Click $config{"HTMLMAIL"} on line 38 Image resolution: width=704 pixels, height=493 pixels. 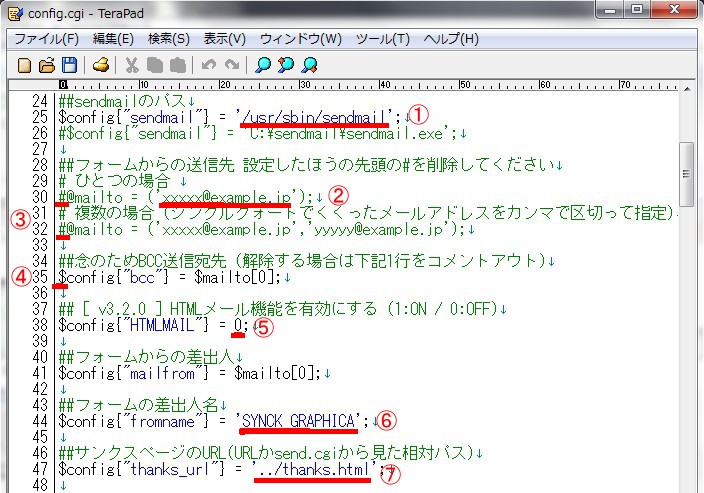click(x=133, y=326)
